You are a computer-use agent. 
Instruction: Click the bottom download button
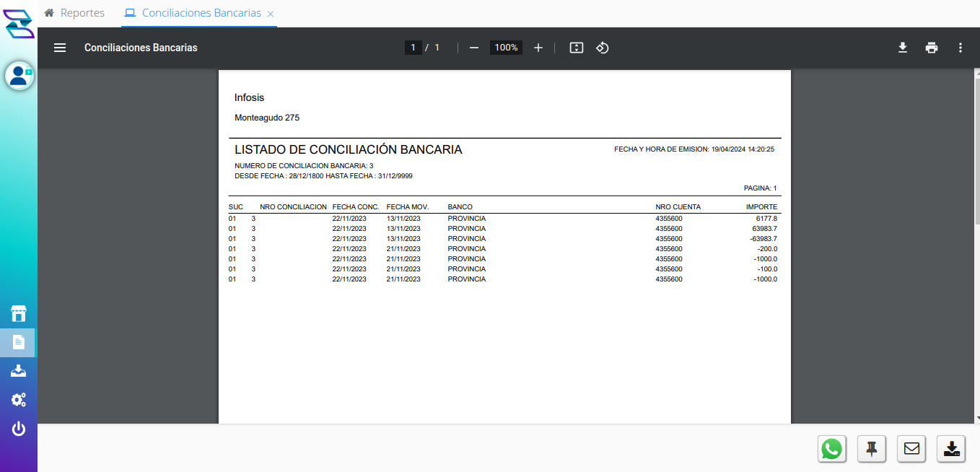951,449
